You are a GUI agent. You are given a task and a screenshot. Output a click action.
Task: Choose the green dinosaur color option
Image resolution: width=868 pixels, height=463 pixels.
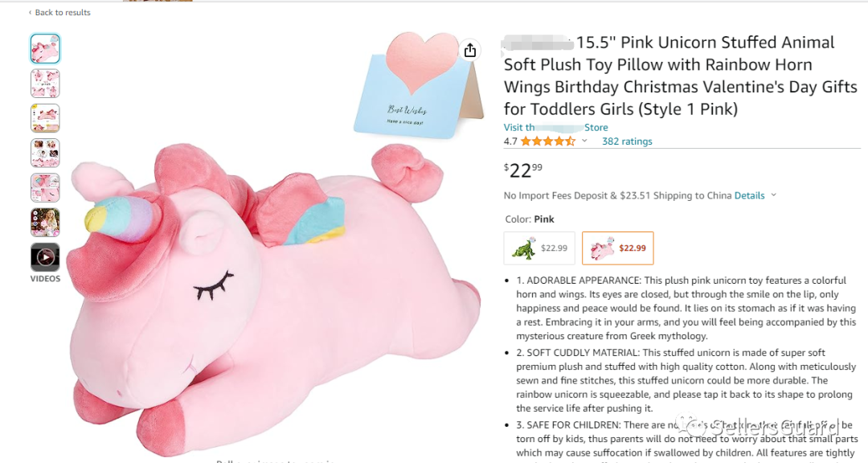pyautogui.click(x=539, y=248)
